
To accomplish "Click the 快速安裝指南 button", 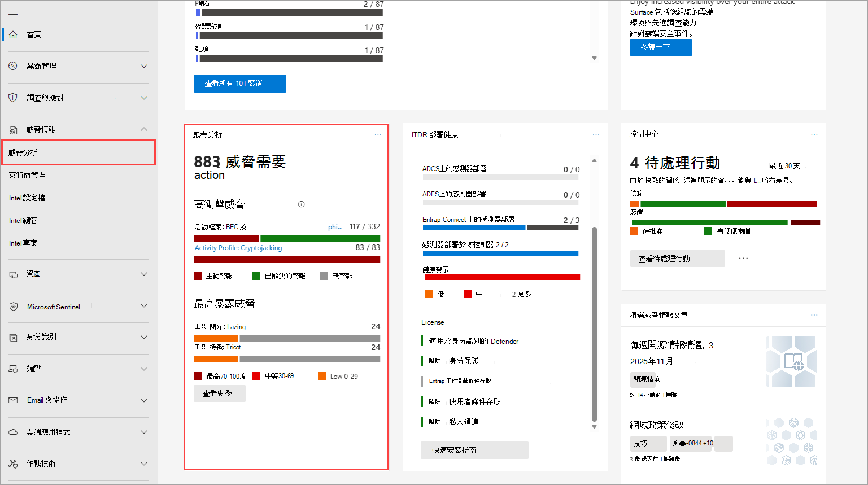I will (474, 450).
